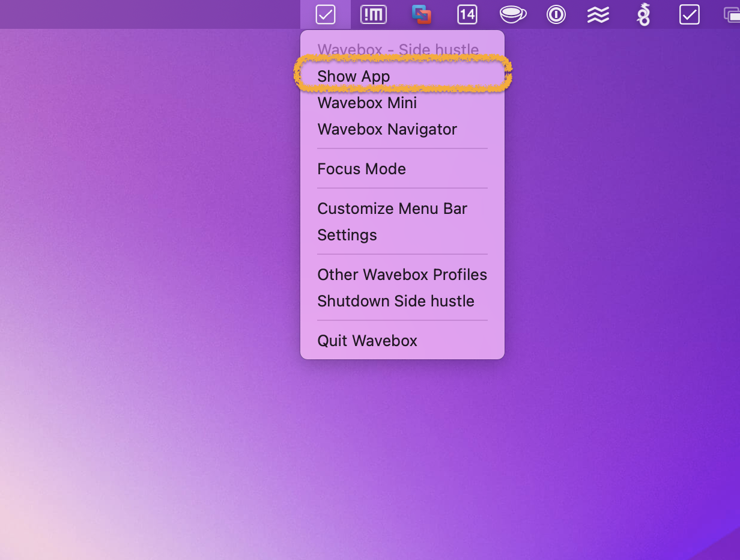
Task: Select Other Wavebox Profiles
Action: click(402, 275)
